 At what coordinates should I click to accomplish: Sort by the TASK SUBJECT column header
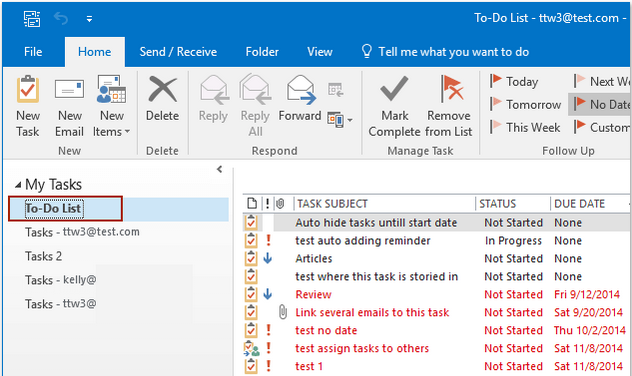pos(332,204)
